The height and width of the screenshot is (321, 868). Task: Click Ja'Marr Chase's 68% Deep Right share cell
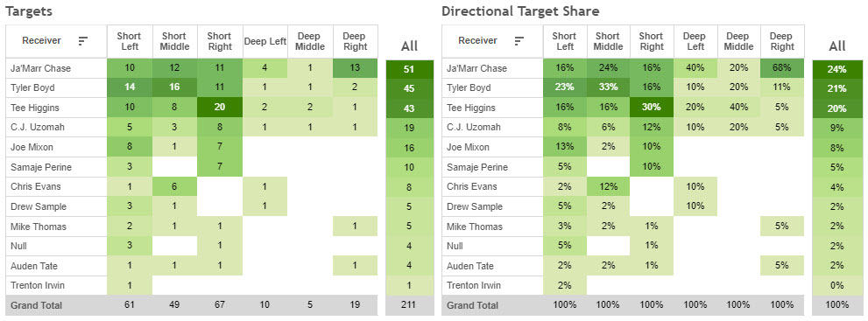(x=781, y=68)
